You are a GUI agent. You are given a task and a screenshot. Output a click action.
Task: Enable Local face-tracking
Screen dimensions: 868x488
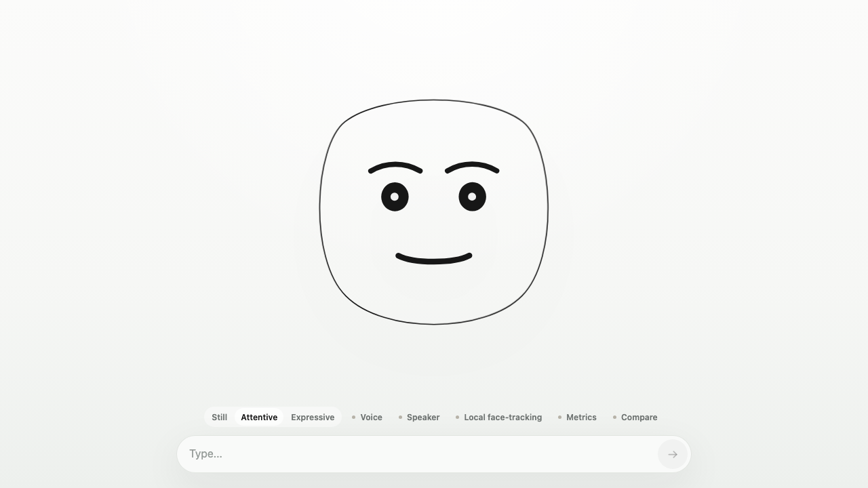(x=498, y=418)
